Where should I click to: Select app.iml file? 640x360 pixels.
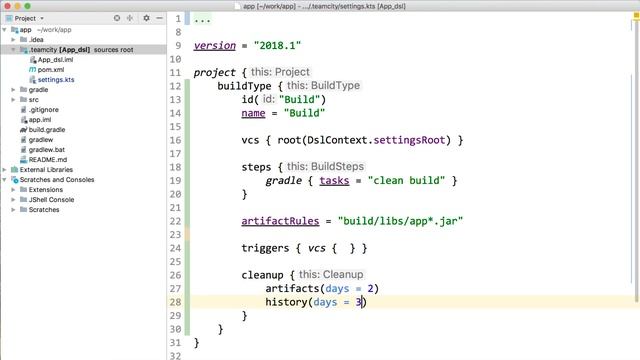click(40, 120)
